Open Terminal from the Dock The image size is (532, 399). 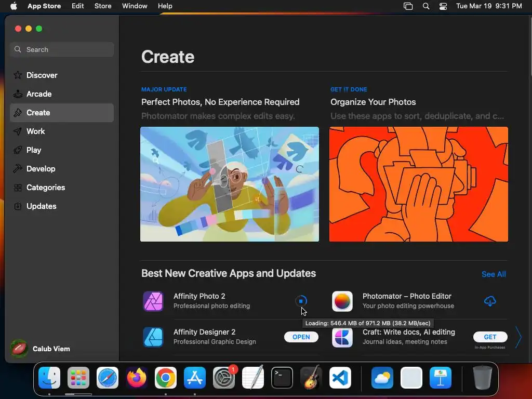[282, 378]
